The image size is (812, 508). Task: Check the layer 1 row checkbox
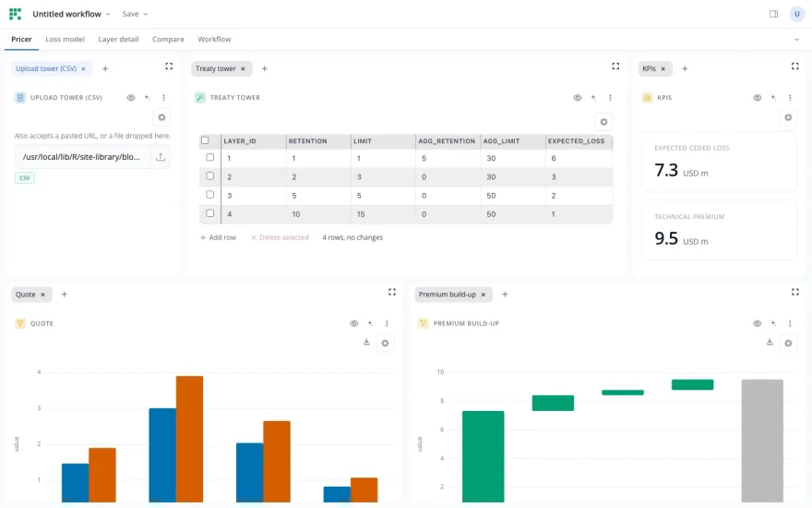click(209, 158)
